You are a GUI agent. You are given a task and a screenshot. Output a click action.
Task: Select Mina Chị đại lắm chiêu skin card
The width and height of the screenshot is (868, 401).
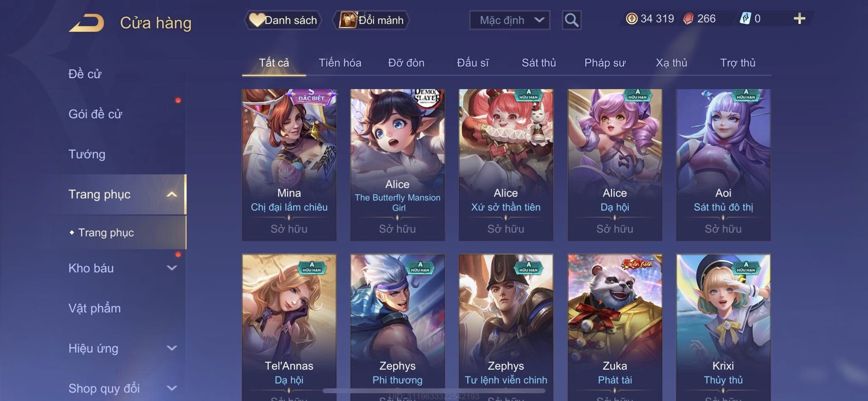pyautogui.click(x=289, y=165)
